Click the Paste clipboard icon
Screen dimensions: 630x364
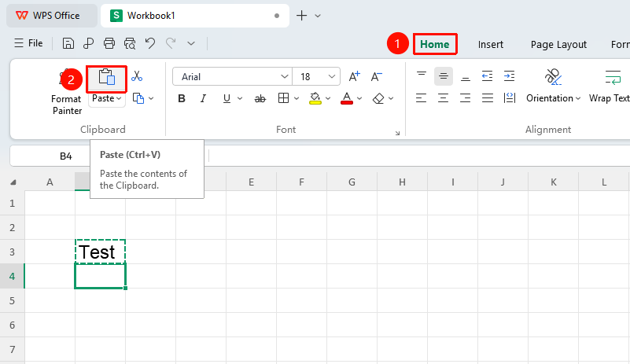pos(107,77)
